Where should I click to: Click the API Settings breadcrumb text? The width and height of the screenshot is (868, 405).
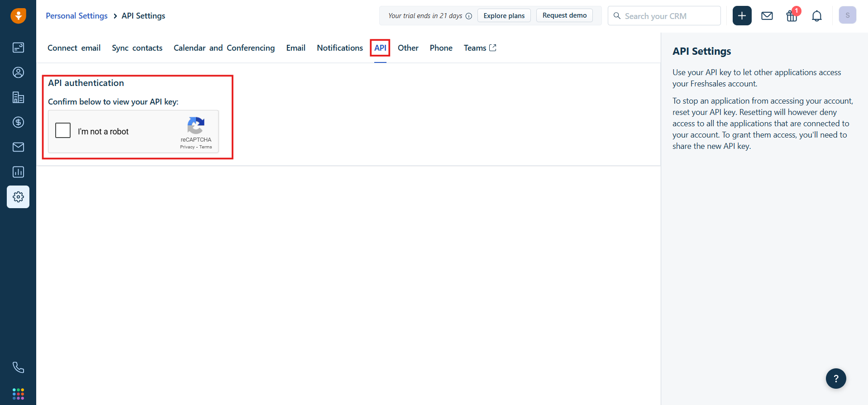143,16
